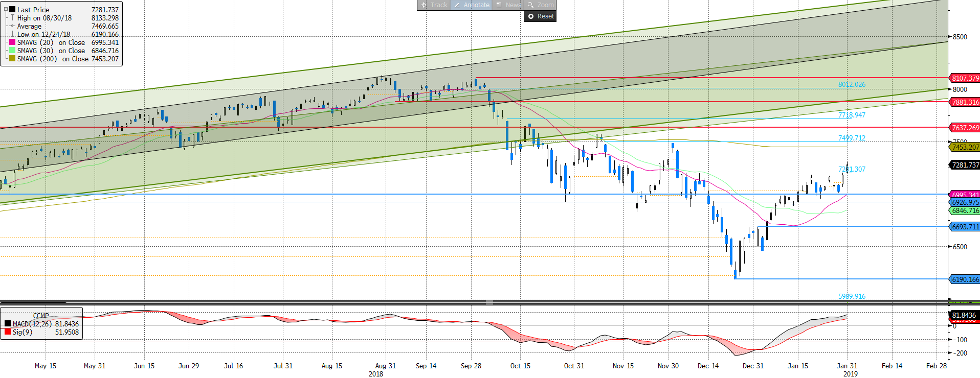Click the Aug 31 date label

(386, 366)
